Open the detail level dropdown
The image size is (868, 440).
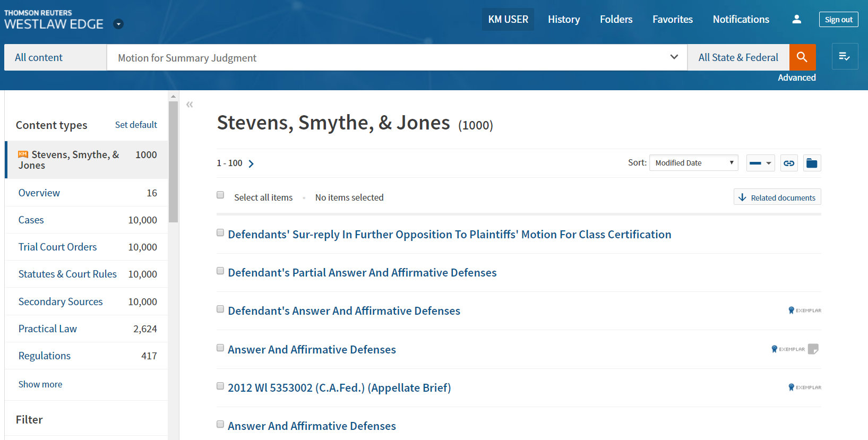click(x=760, y=163)
